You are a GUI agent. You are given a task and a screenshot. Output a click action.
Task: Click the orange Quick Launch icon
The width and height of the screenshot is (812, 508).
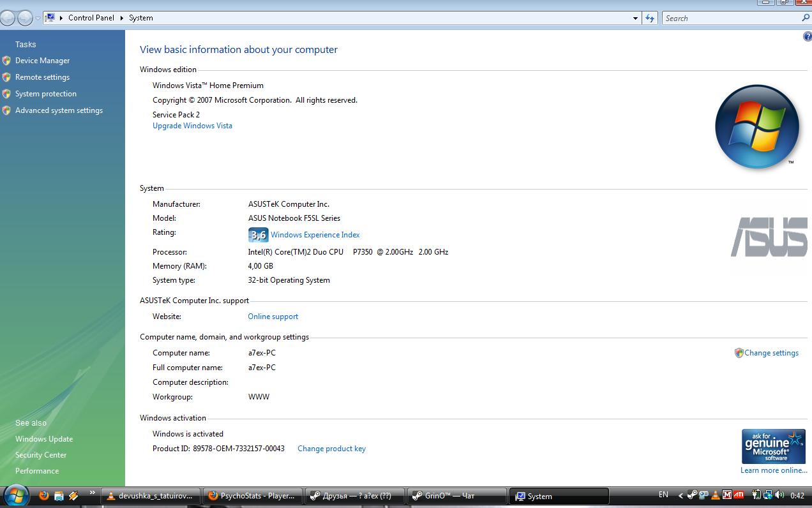[73, 495]
